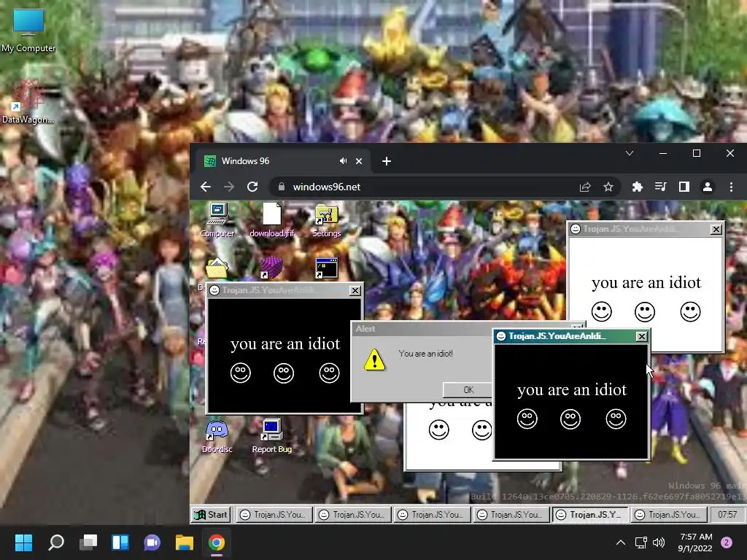Open Chrome three-dot menu

(x=731, y=187)
